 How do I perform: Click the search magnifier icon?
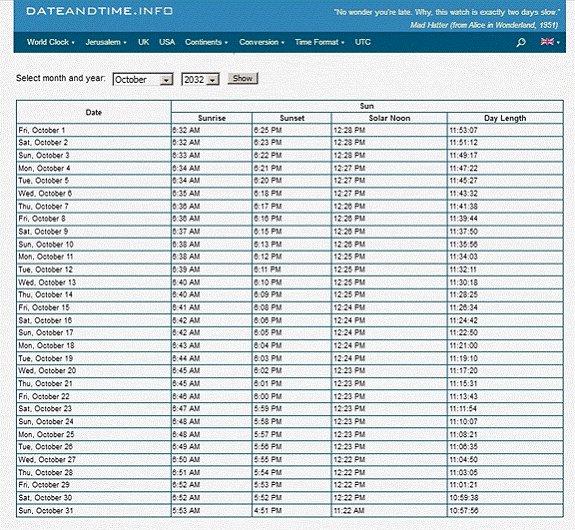(520, 43)
